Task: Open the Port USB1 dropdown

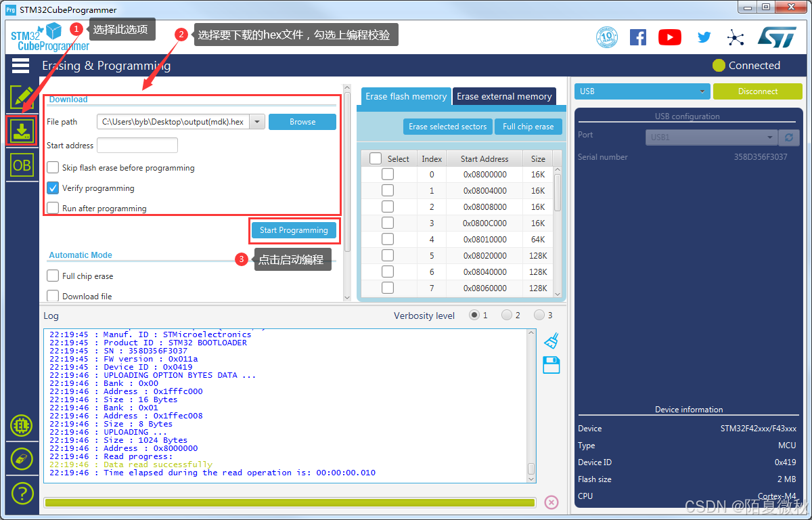Action: tap(711, 137)
